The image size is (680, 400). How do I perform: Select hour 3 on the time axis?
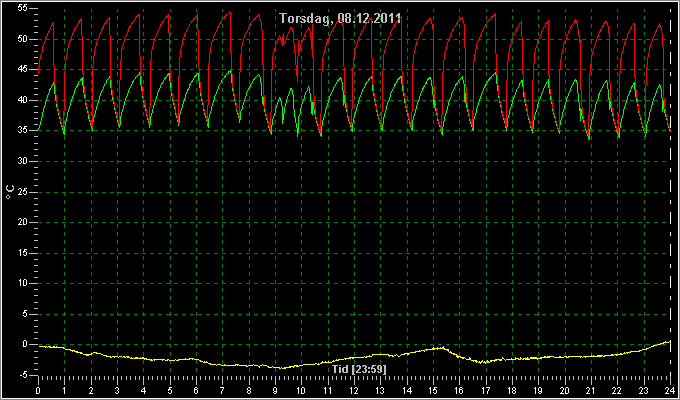(117, 390)
